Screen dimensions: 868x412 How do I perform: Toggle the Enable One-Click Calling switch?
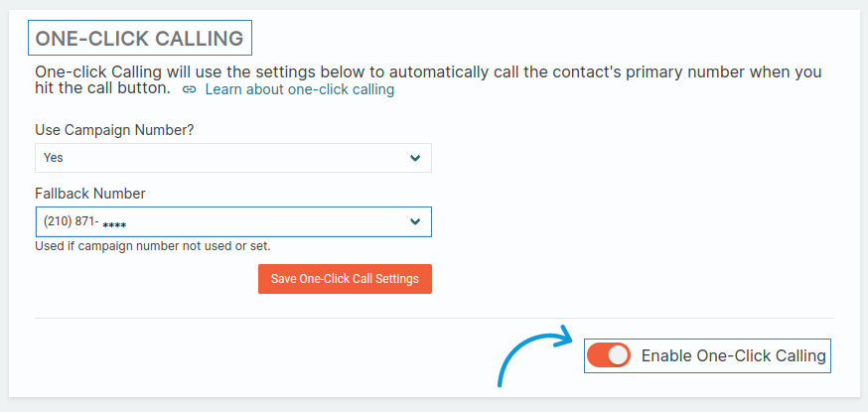click(x=609, y=355)
